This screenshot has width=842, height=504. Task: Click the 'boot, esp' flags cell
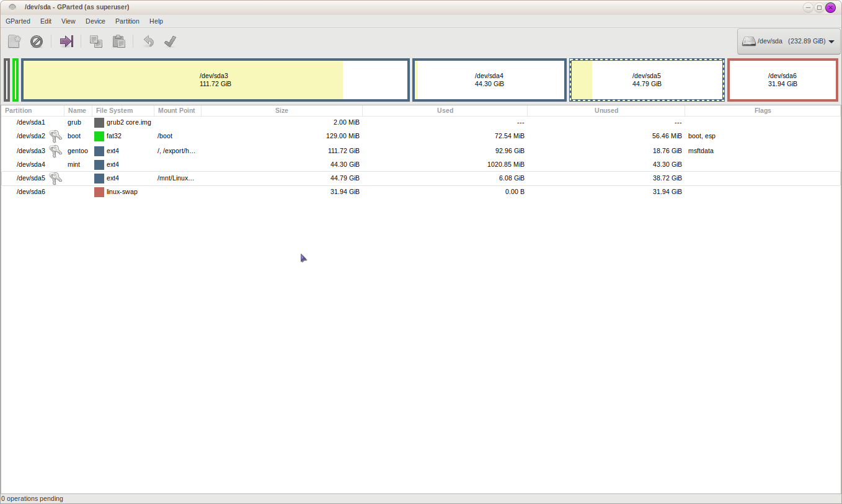702,136
